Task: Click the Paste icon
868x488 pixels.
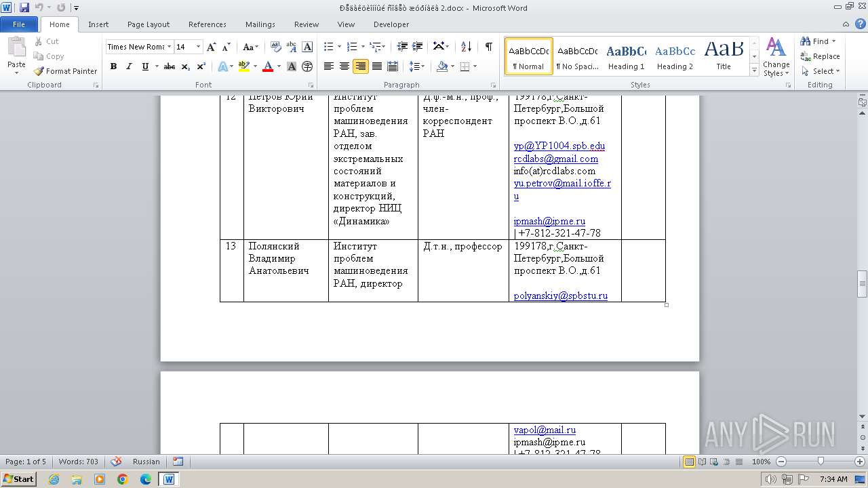Action: click(x=16, y=49)
